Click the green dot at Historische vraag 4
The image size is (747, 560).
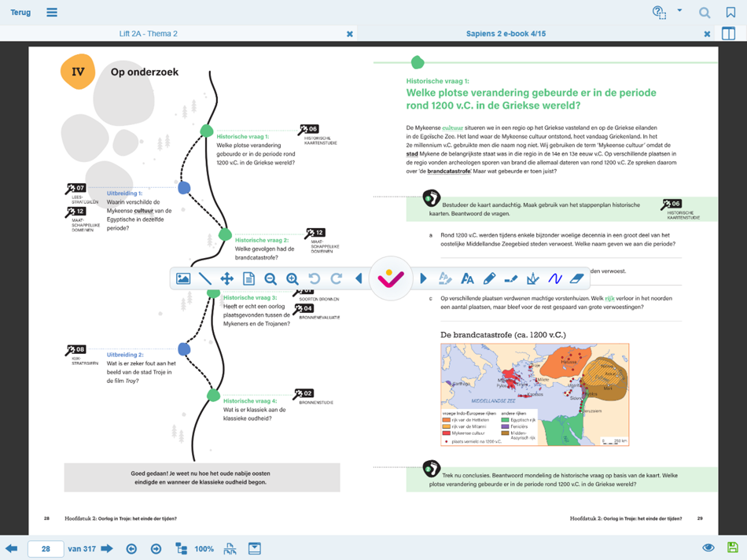[x=213, y=395]
